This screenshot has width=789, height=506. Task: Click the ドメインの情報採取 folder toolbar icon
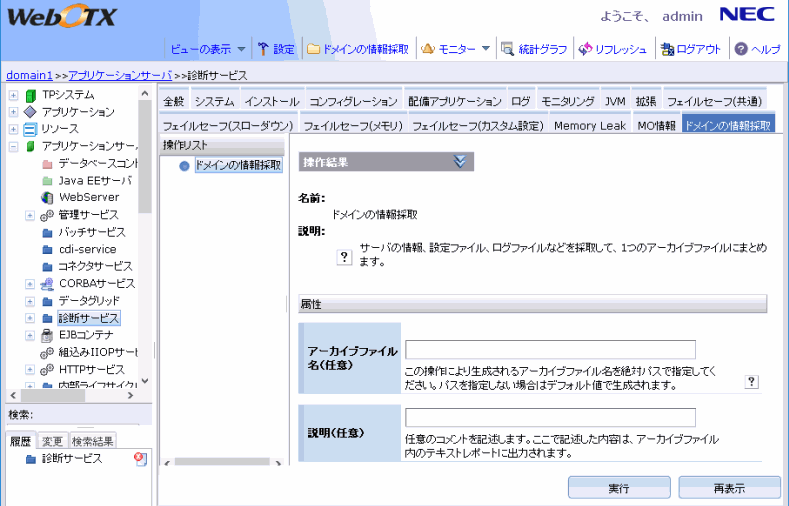tap(314, 49)
